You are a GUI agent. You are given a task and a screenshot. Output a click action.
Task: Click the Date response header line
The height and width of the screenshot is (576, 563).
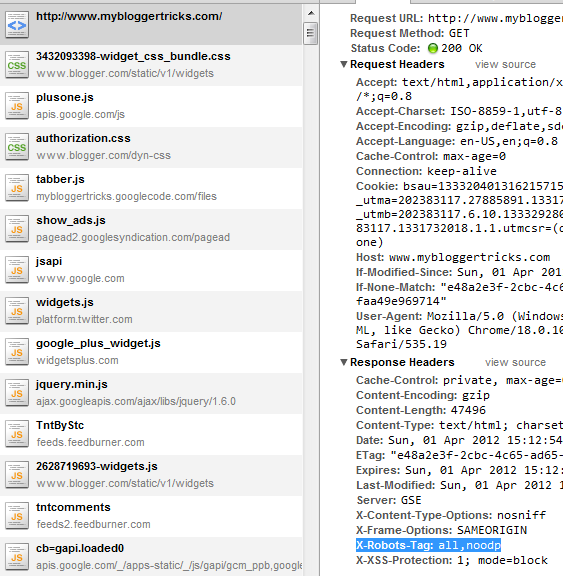(x=459, y=440)
